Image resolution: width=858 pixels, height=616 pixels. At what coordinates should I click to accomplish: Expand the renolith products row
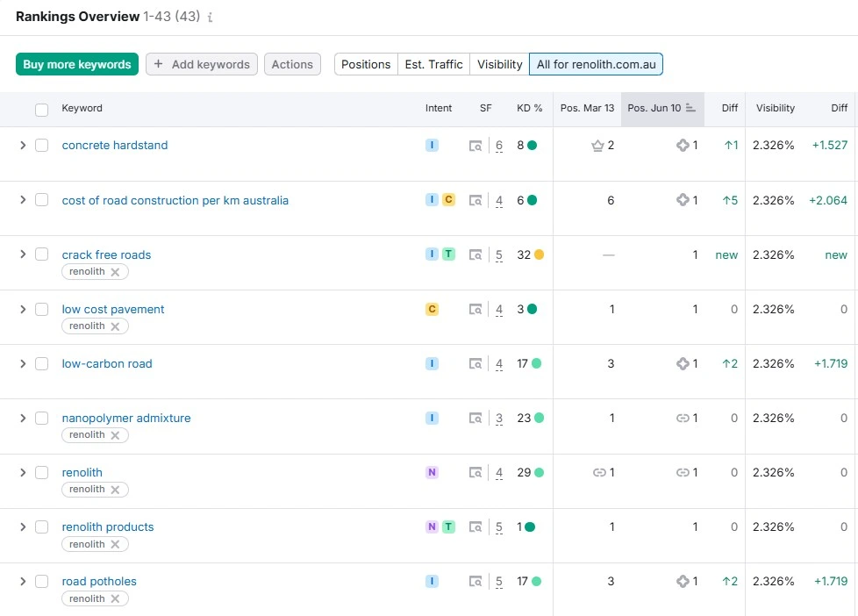tap(23, 526)
